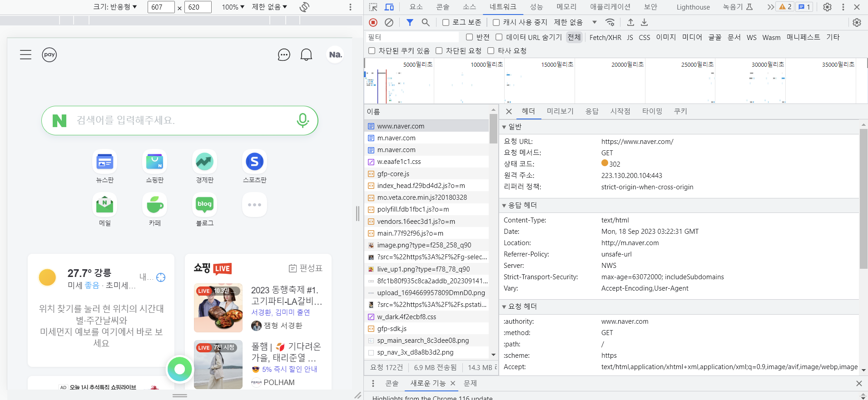Viewport: 868px width, 400px height.
Task: Import HAR file upload icon
Action: point(630,22)
